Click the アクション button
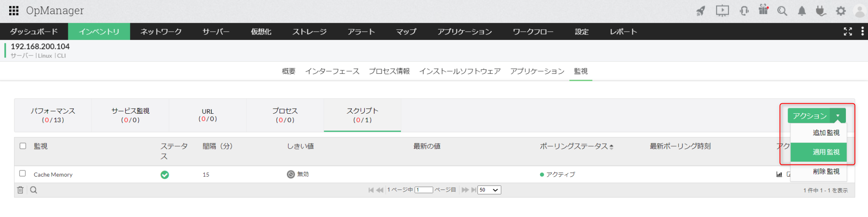This screenshot has height=217, width=868. pyautogui.click(x=809, y=116)
